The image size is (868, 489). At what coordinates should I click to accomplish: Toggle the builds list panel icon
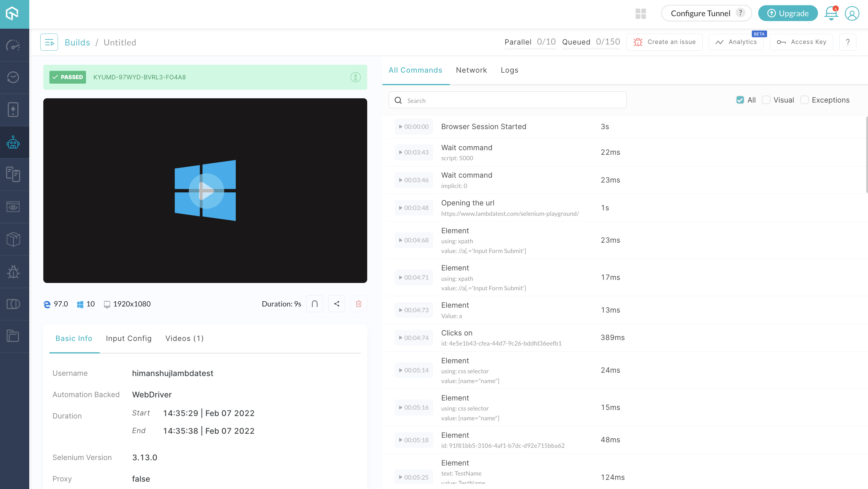pos(49,42)
